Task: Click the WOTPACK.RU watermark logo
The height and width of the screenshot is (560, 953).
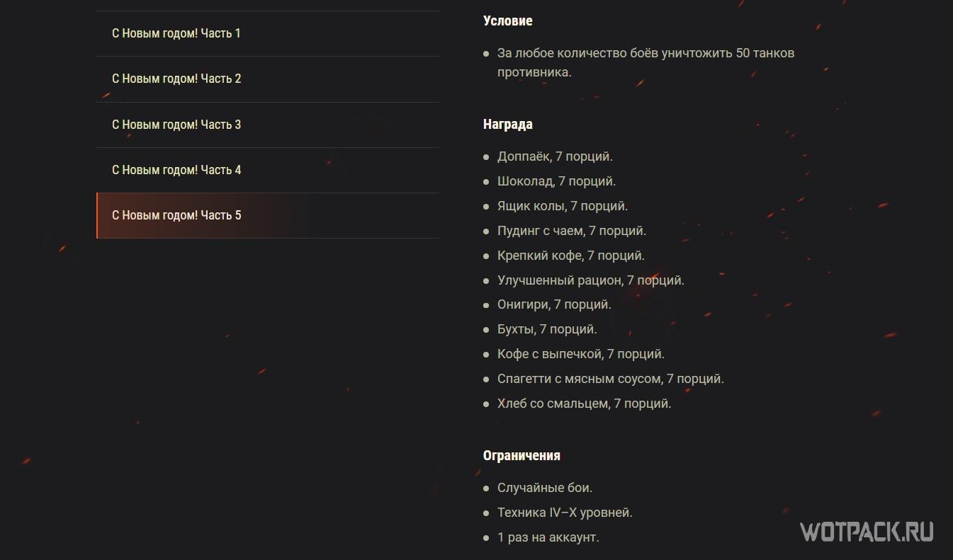Action: pyautogui.click(x=867, y=531)
